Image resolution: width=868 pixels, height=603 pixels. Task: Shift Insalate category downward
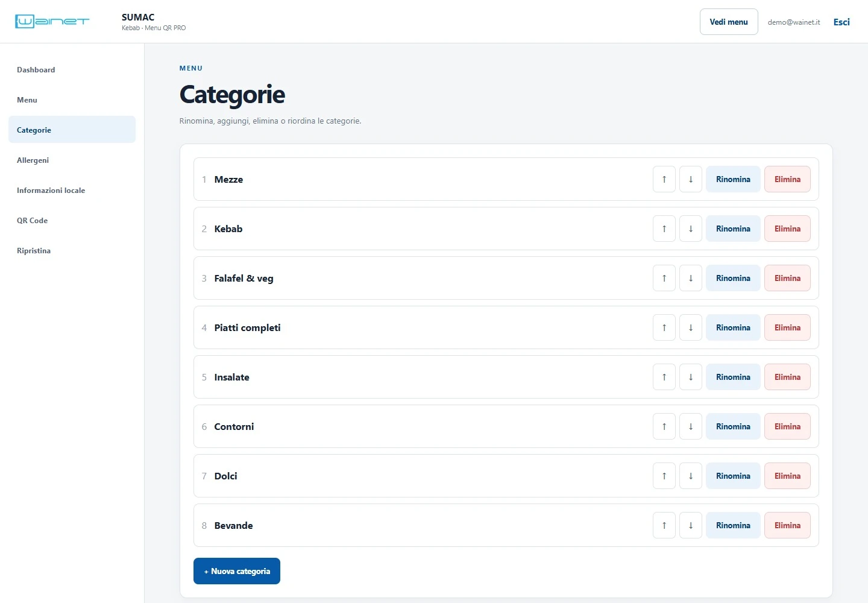click(691, 377)
